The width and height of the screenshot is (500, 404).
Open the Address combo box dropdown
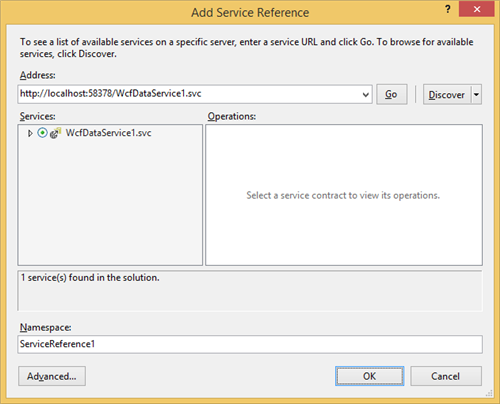366,94
